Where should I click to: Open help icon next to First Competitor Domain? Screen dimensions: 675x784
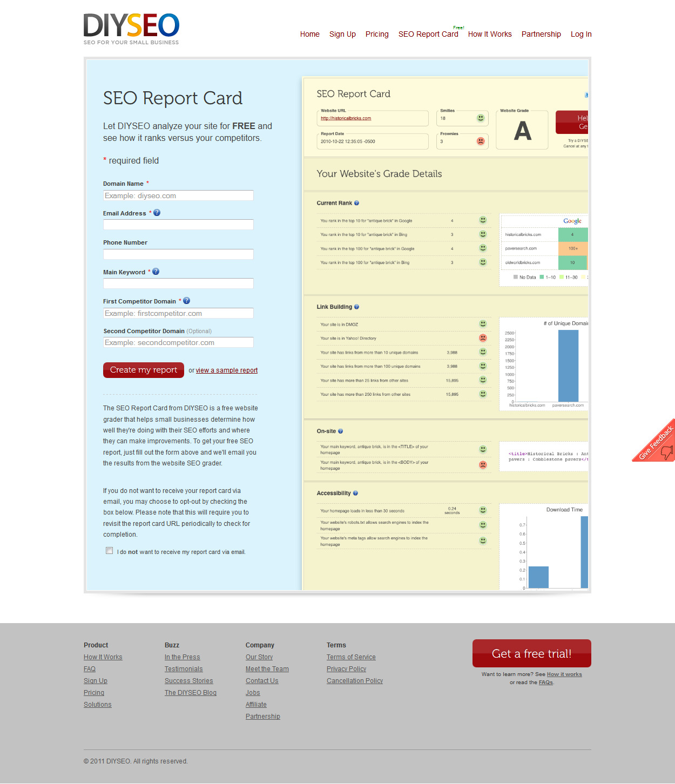[187, 301]
